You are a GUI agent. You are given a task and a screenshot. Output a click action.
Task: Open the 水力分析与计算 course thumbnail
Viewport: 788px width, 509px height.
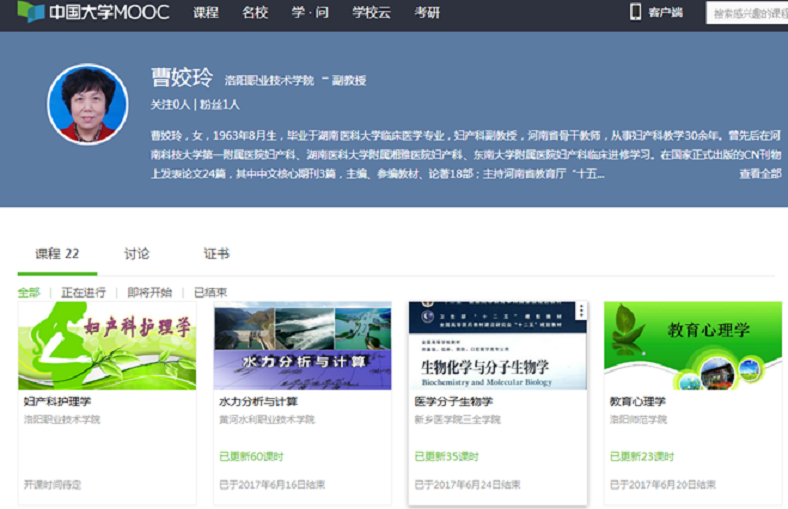302,346
